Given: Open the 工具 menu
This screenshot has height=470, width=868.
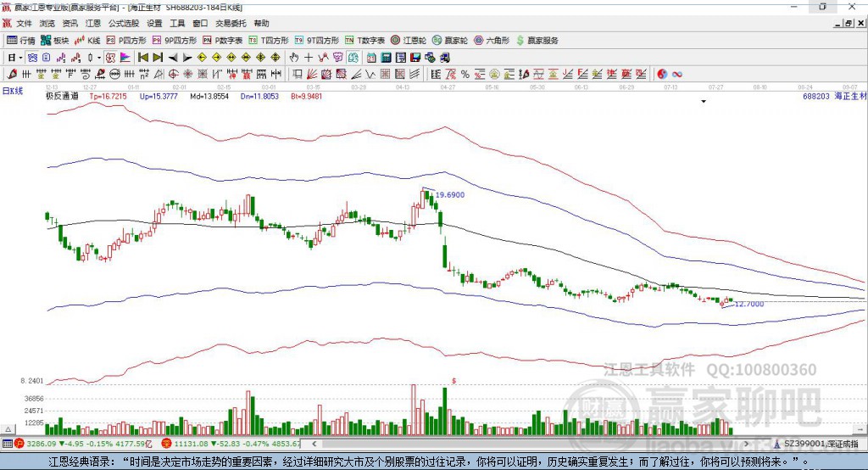Looking at the screenshot, I should [x=177, y=23].
